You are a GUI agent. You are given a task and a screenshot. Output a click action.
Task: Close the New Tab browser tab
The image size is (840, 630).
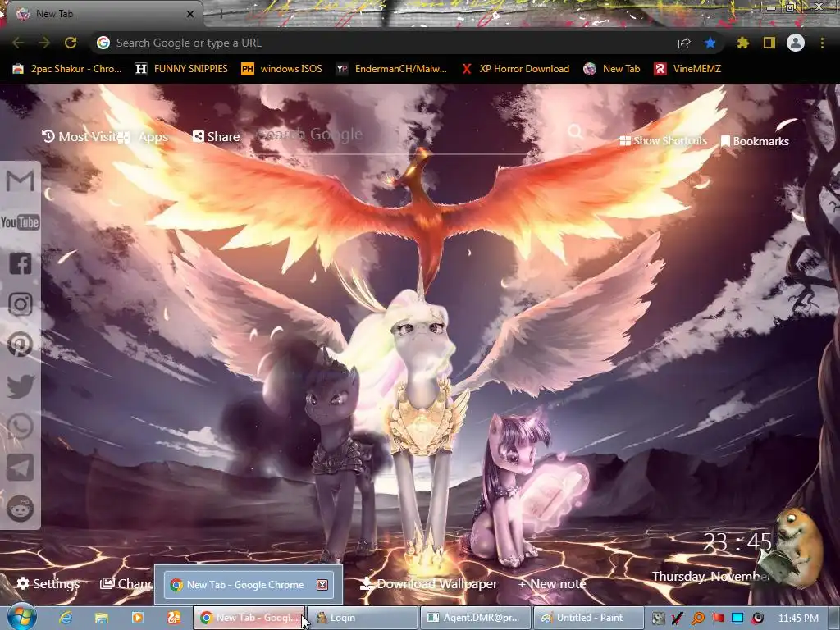click(190, 14)
